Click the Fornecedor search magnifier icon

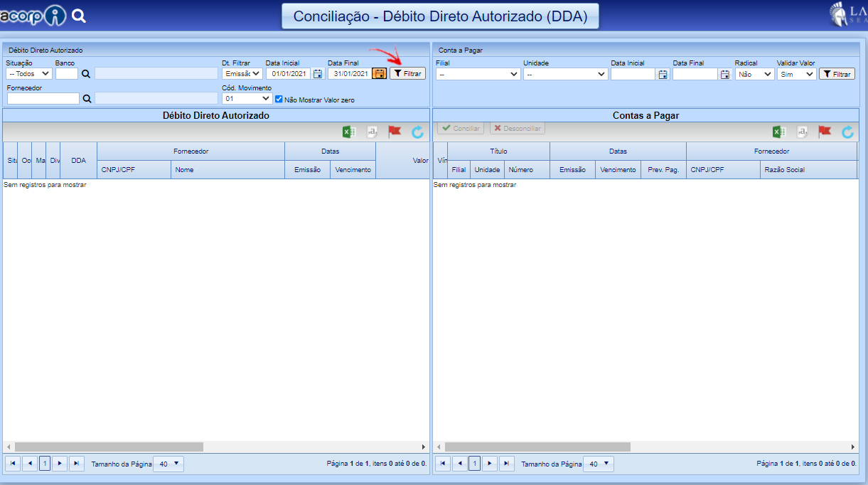pyautogui.click(x=87, y=99)
